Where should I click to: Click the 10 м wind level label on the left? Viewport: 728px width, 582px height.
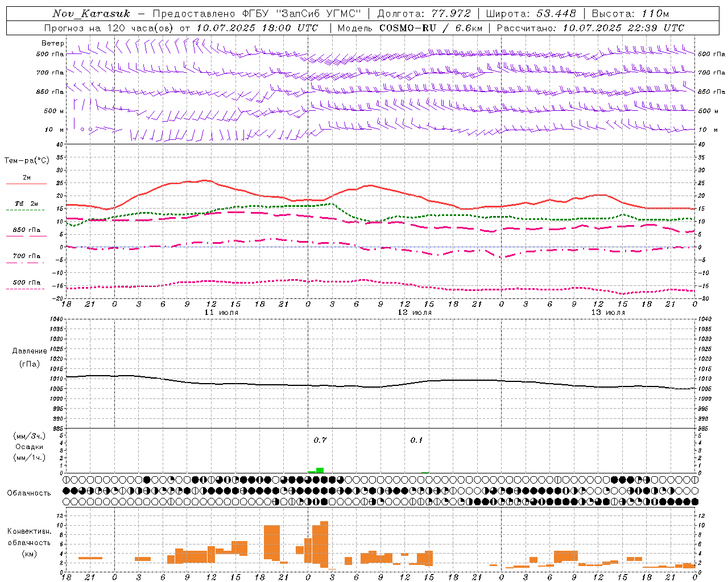point(54,130)
